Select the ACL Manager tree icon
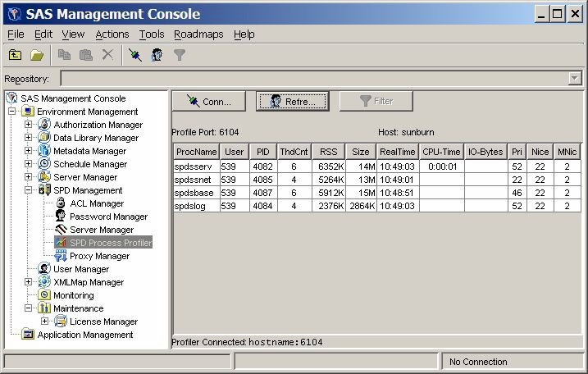The height and width of the screenshot is (374, 588). pyautogui.click(x=61, y=203)
